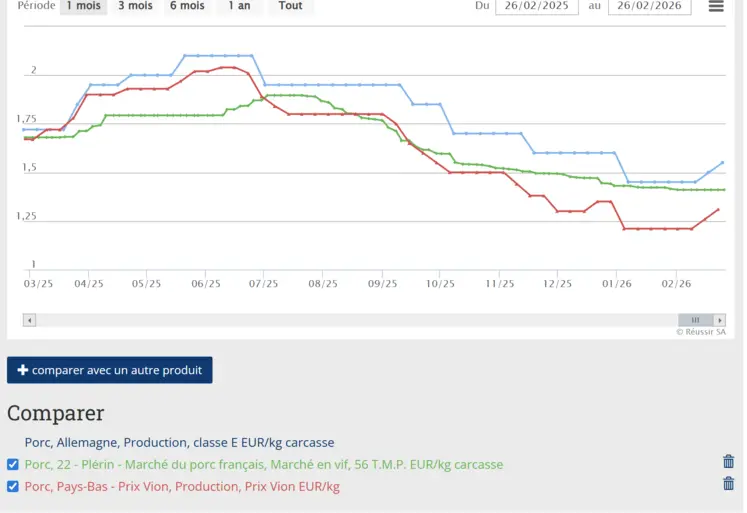
Task: Switch to the 6 mois range
Action: tap(187, 6)
